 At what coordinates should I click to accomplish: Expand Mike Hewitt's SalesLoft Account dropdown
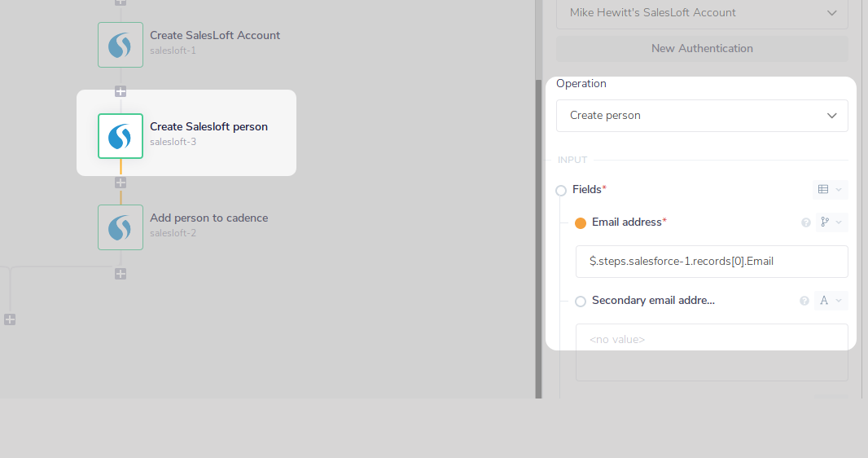click(x=702, y=13)
